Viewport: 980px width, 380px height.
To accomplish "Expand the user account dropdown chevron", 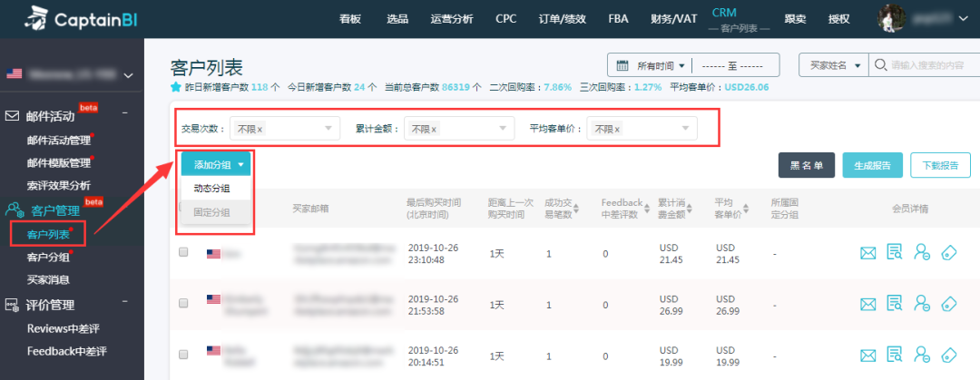I will click(962, 19).
